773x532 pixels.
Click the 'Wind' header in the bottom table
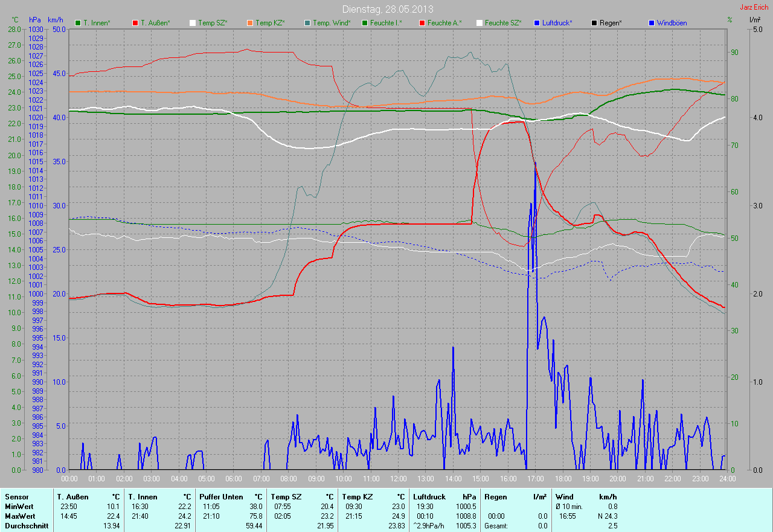point(564,497)
